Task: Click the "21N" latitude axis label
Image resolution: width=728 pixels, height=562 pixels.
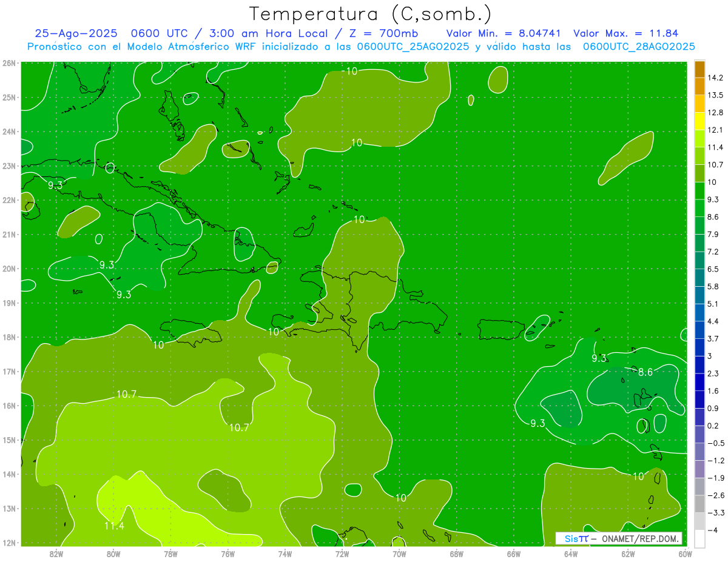Action: coord(8,235)
